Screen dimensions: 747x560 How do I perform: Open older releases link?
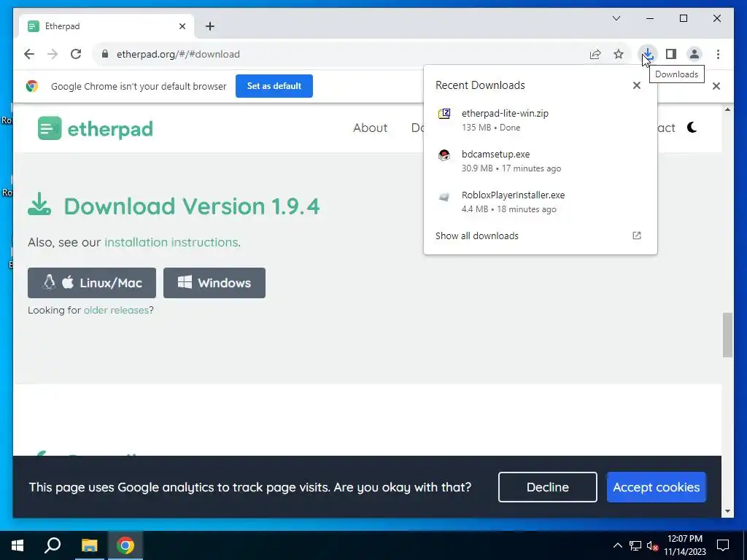pos(116,310)
